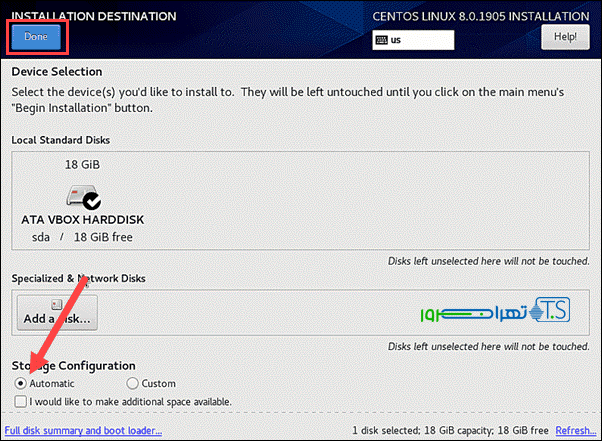Open the Help! dialog

click(x=565, y=37)
